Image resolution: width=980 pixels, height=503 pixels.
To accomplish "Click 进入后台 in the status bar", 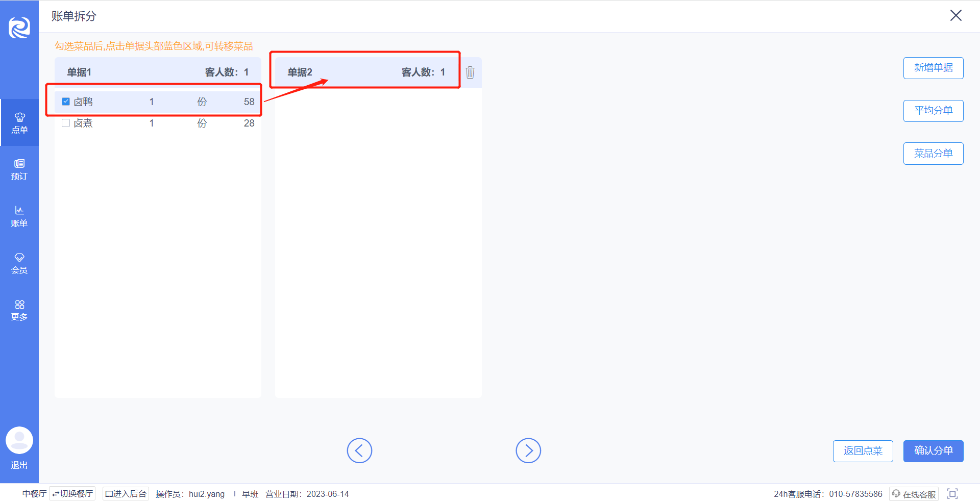I will (x=126, y=494).
